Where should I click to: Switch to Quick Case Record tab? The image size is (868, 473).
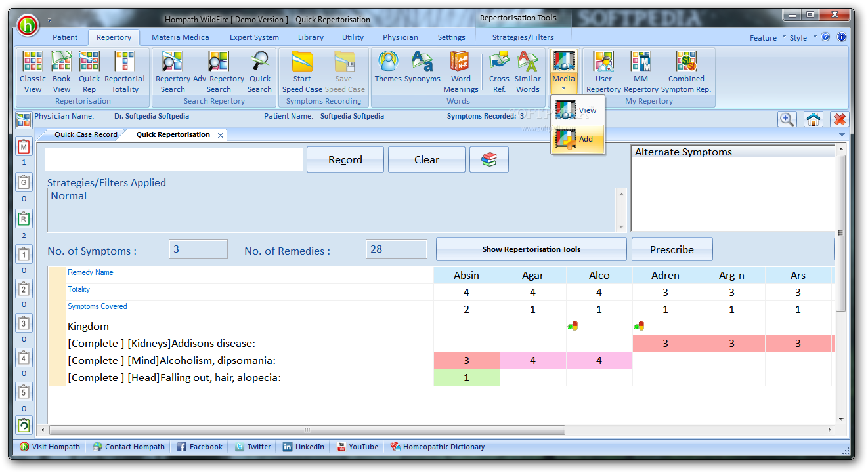85,134
